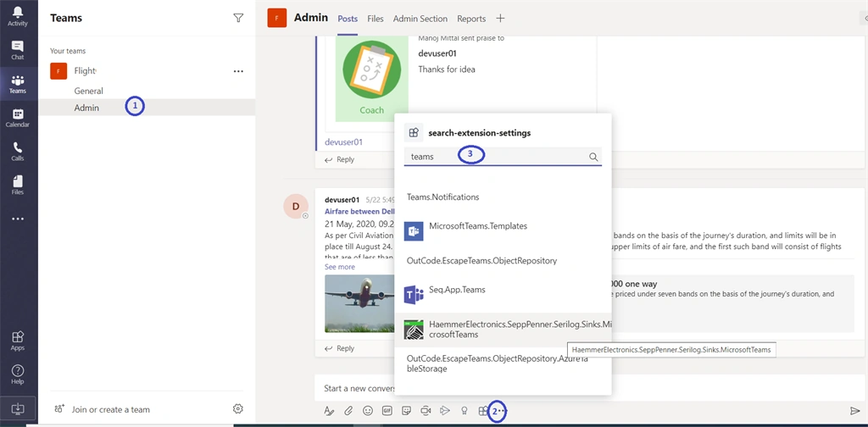The width and height of the screenshot is (868, 427).
Task: Add a new tab with the plus button
Action: (x=500, y=19)
